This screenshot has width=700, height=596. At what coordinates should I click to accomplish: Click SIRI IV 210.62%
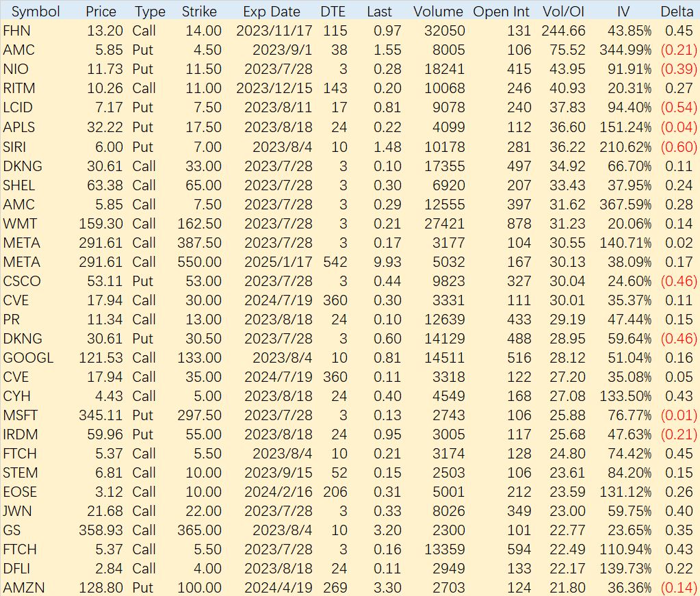pyautogui.click(x=625, y=147)
